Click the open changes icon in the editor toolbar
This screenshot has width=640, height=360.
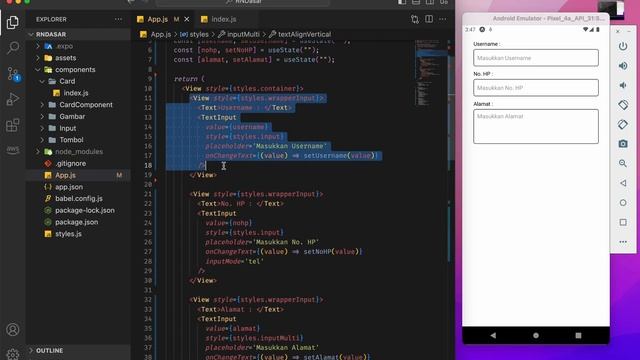click(415, 19)
